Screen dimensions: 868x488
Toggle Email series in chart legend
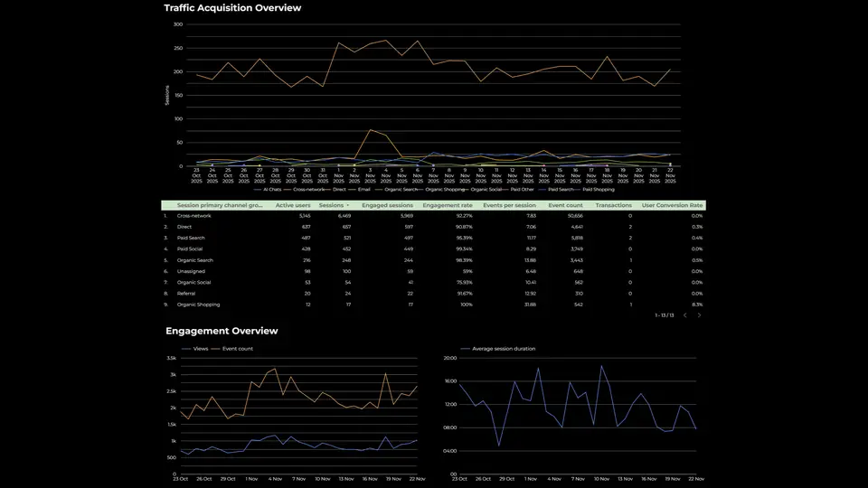pos(360,189)
